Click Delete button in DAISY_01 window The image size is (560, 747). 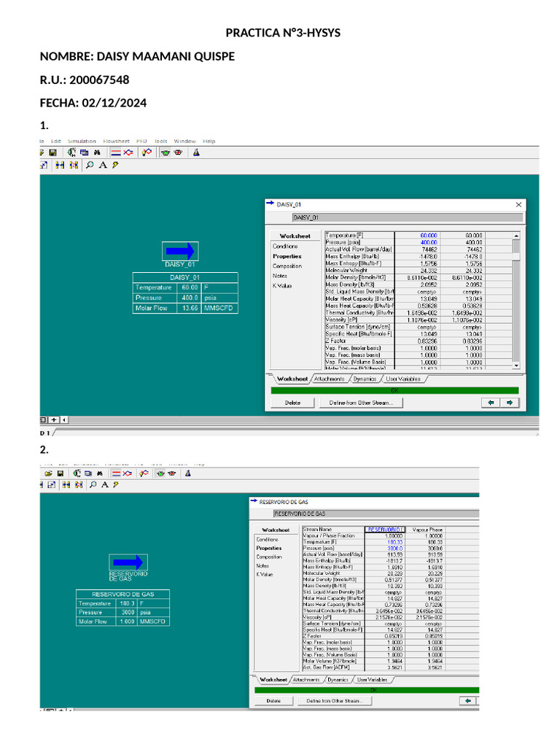pos(293,403)
